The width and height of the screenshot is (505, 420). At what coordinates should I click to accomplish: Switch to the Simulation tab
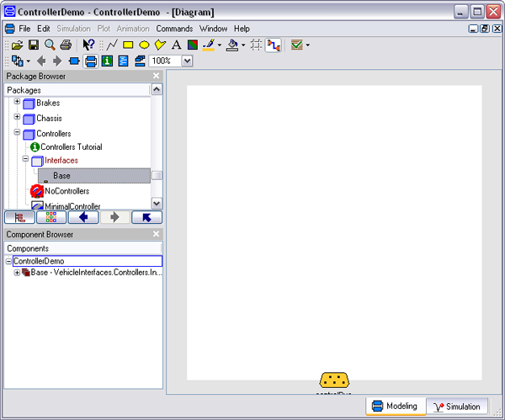[457, 407]
